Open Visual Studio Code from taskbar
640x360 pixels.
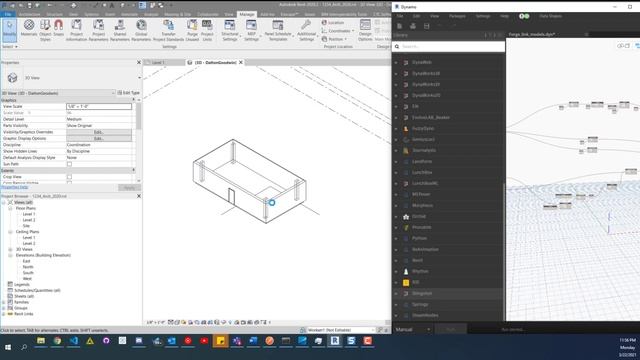[73, 341]
